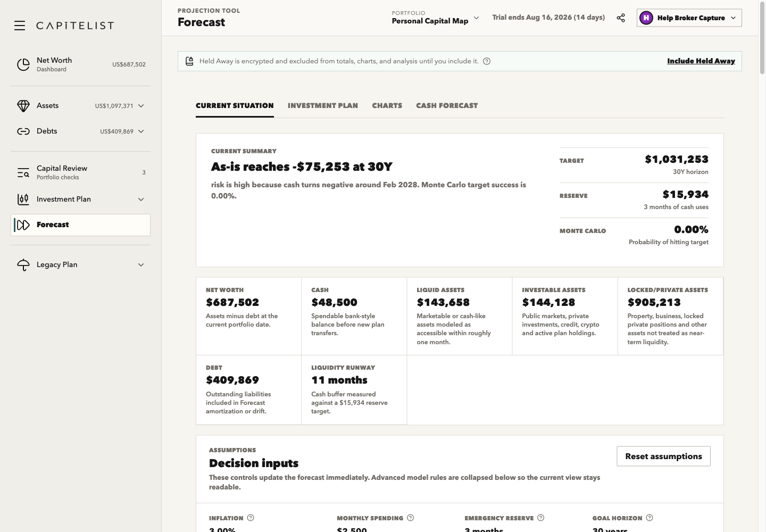766x532 pixels.
Task: Open the hamburger menu icon
Action: coord(20,26)
